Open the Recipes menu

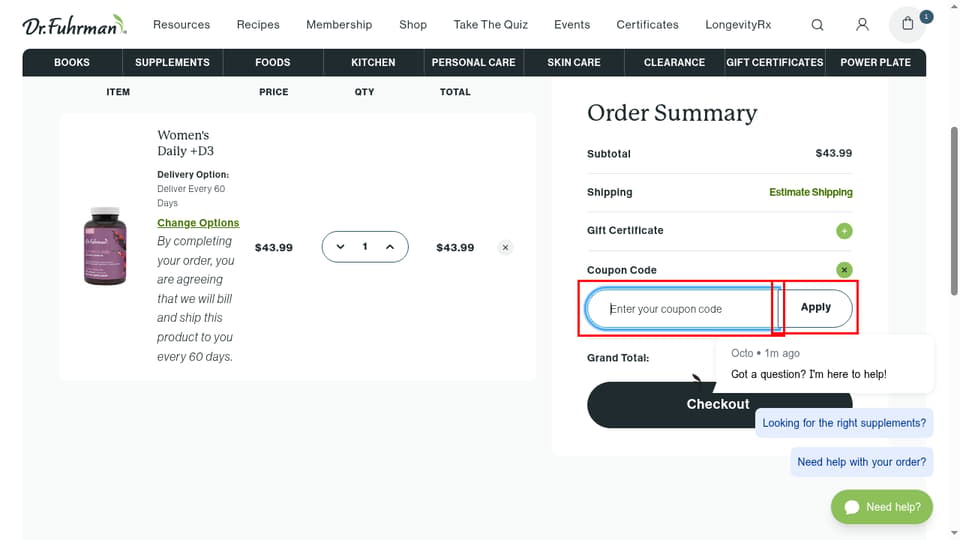258,24
